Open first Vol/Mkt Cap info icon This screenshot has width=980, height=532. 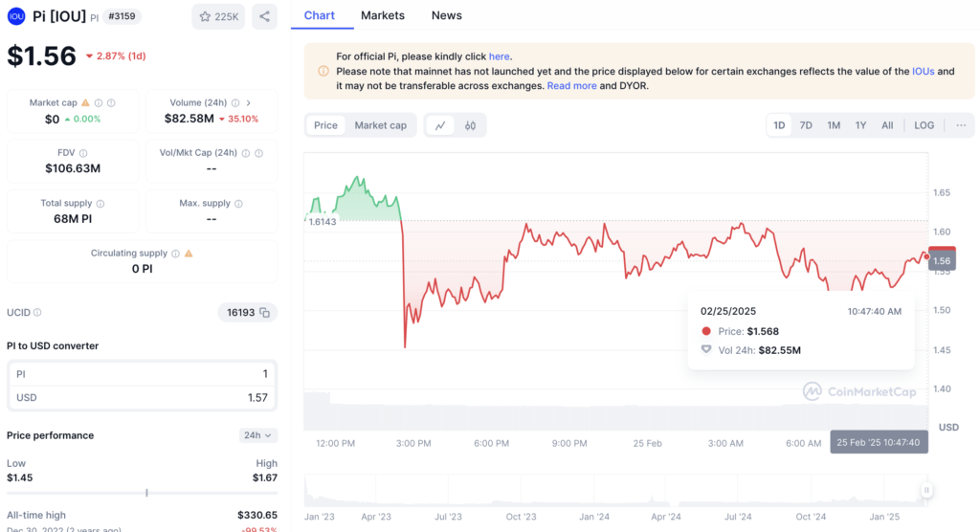[246, 153]
